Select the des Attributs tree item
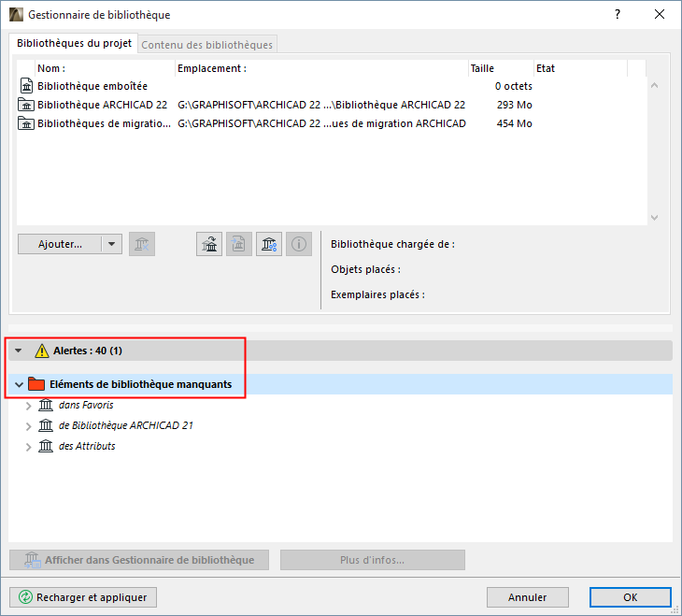The width and height of the screenshot is (682, 616). coord(87,446)
